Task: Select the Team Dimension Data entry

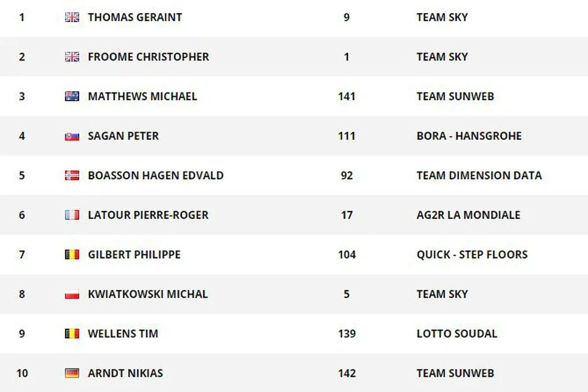Action: click(479, 175)
